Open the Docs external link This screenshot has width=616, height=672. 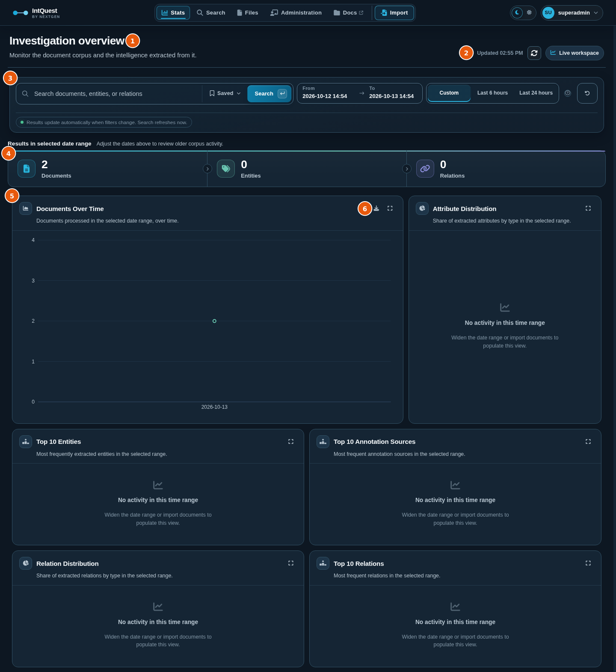pos(349,13)
